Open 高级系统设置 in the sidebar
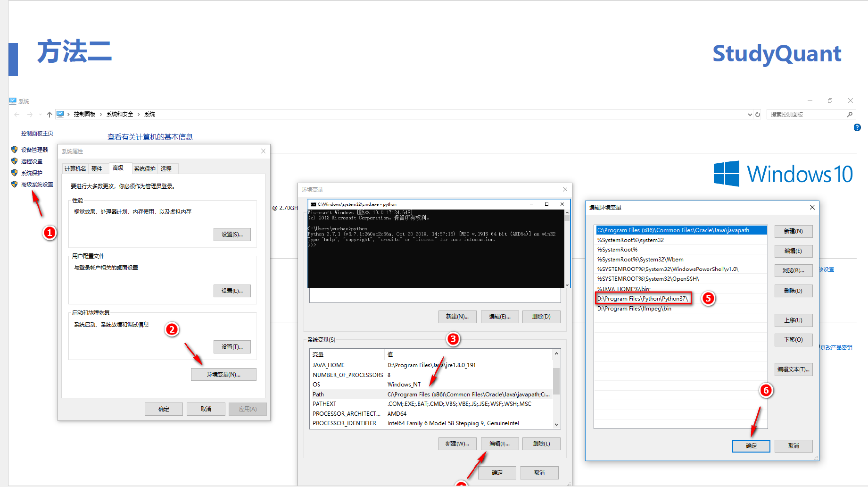868x487 pixels. pos(37,185)
